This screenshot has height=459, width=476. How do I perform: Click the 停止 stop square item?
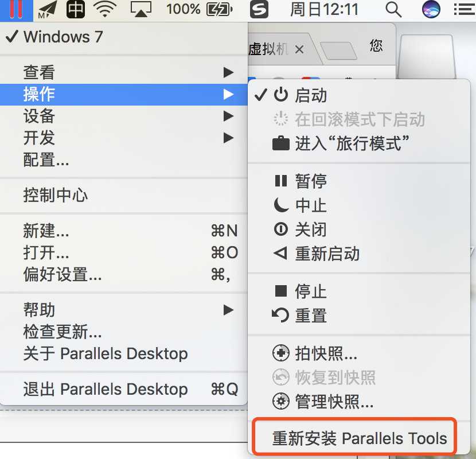(x=359, y=291)
